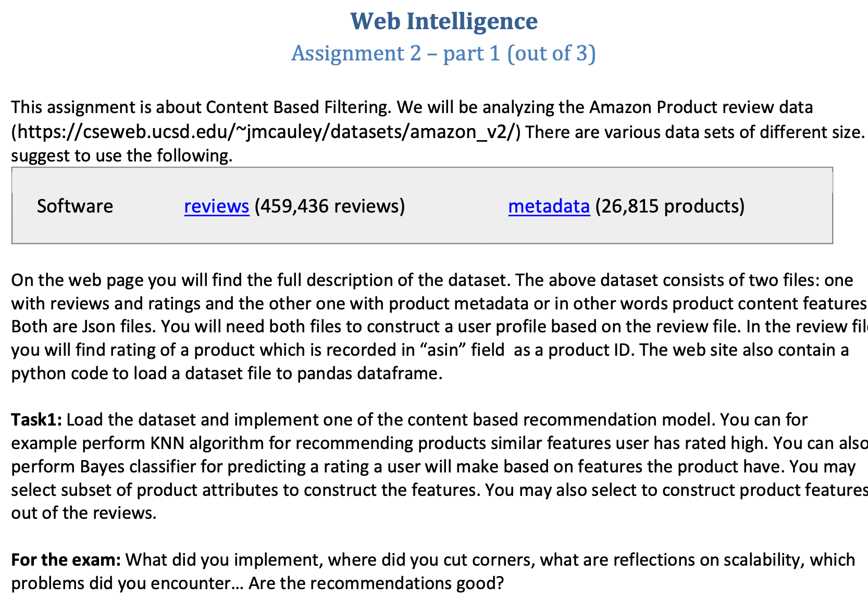Click the phrase Content Based Filtering
The image size is (868, 599).
tap(297, 107)
